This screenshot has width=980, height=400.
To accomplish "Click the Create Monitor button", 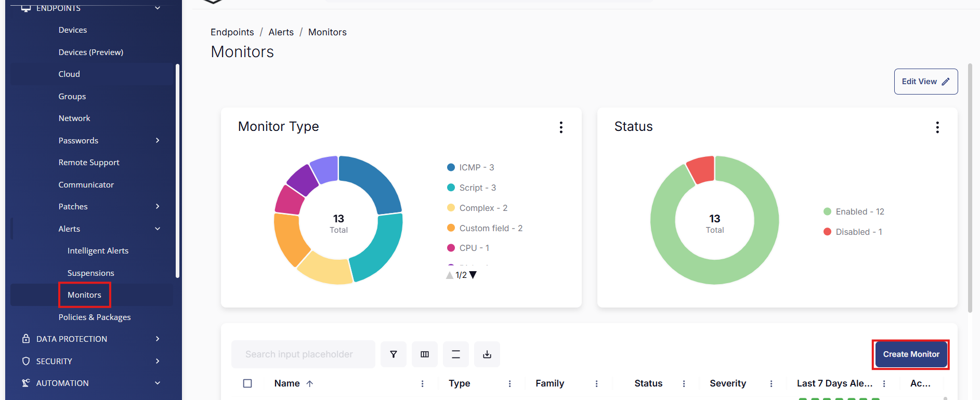I will (x=911, y=354).
